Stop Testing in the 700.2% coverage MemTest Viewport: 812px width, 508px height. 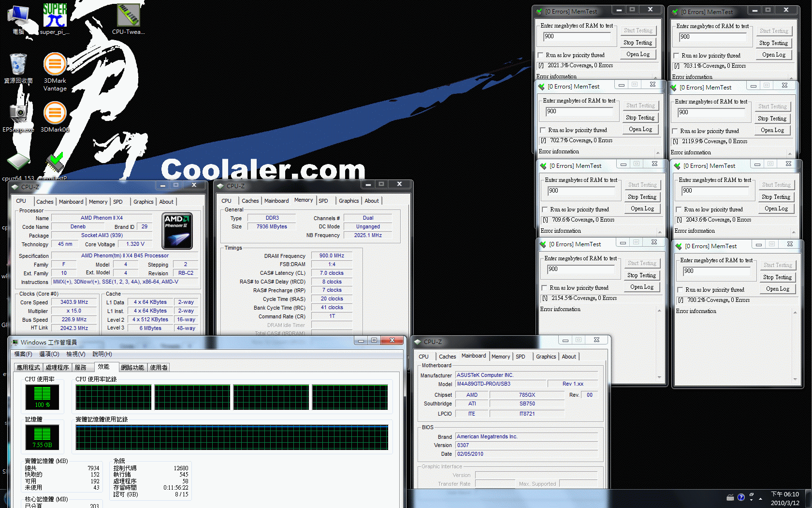click(x=777, y=277)
